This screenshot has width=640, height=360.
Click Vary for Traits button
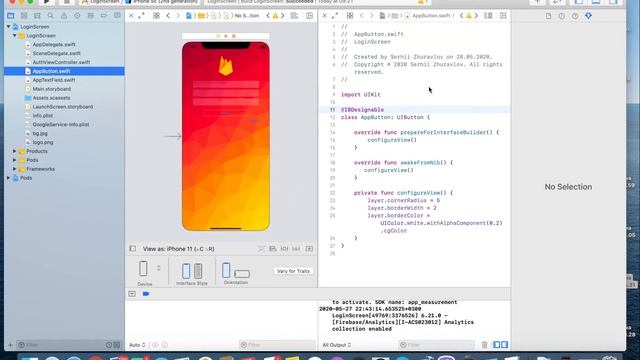click(293, 271)
